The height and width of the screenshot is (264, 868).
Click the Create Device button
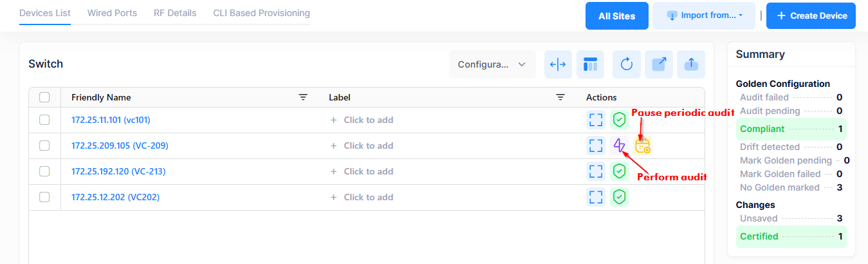tap(811, 15)
